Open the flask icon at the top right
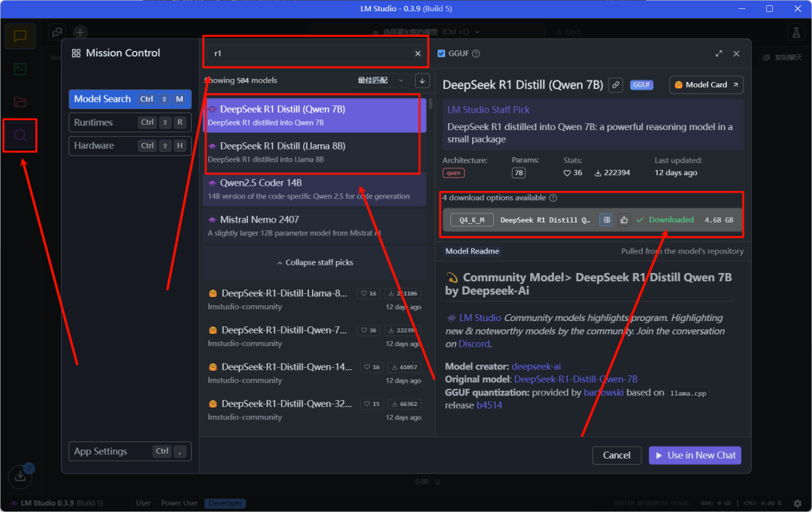 tap(796, 32)
